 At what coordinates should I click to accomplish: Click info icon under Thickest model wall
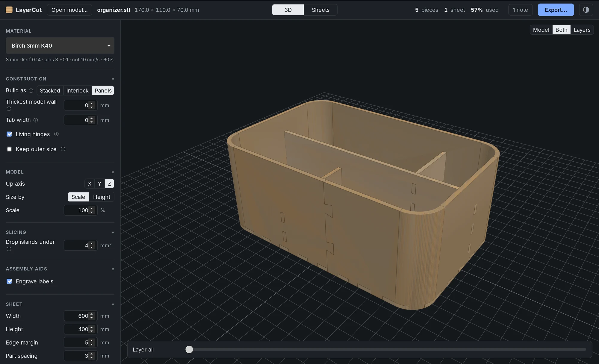click(x=9, y=109)
